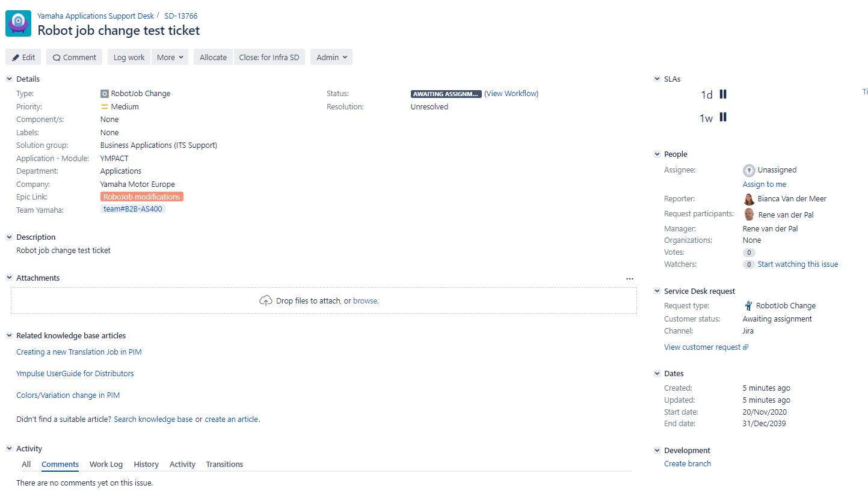868x494 pixels.
Task: Click the View Workflow link
Action: click(511, 94)
